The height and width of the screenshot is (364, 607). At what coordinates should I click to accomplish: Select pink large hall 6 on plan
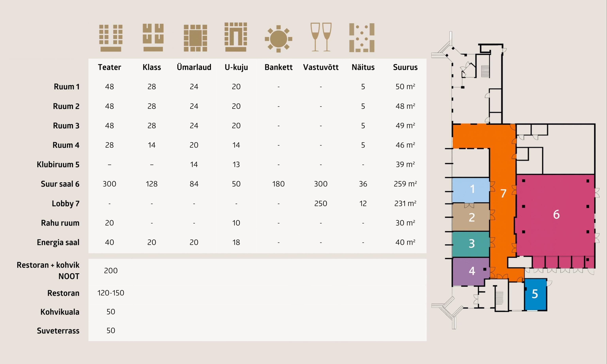555,215
